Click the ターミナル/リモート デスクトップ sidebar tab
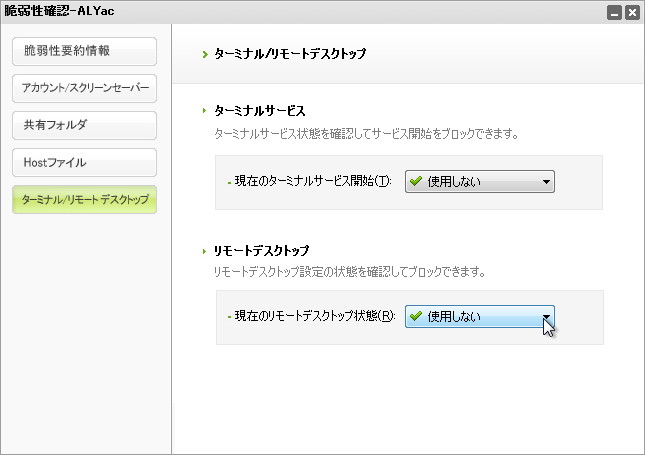This screenshot has width=645, height=455. (85, 199)
